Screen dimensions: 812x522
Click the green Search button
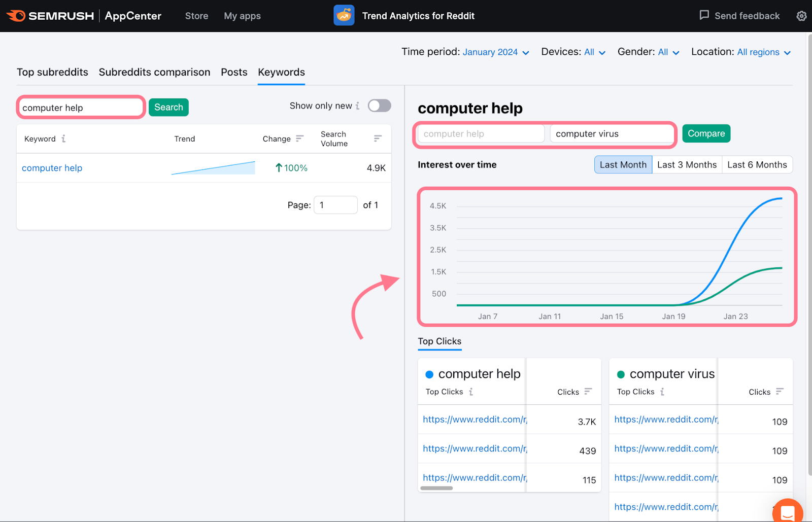[168, 107]
